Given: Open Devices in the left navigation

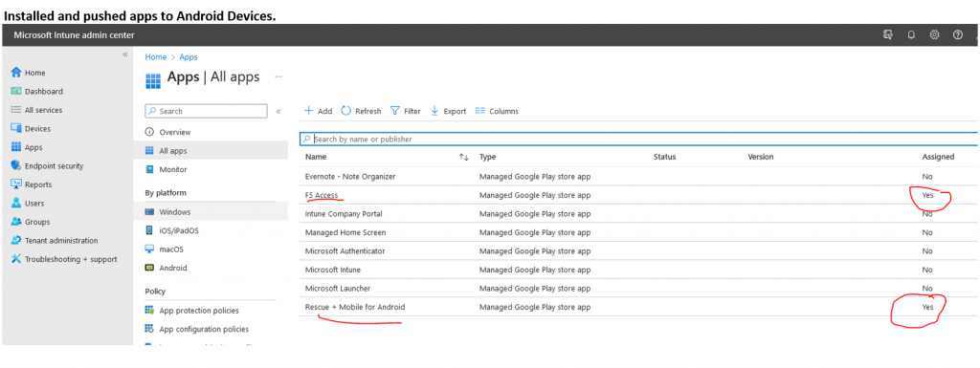Looking at the screenshot, I should click(37, 128).
